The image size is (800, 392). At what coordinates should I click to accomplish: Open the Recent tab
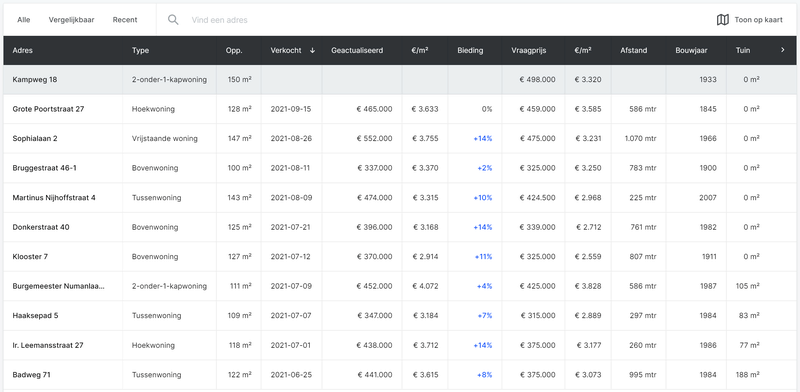click(x=125, y=20)
